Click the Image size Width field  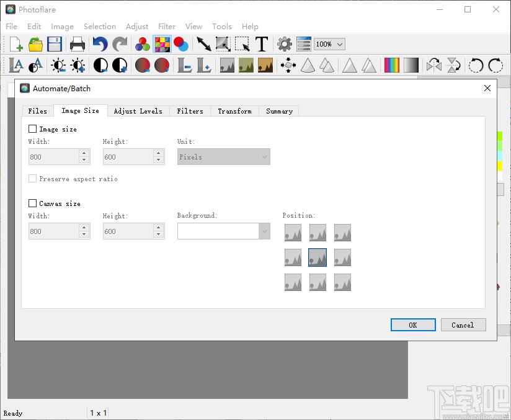click(54, 157)
